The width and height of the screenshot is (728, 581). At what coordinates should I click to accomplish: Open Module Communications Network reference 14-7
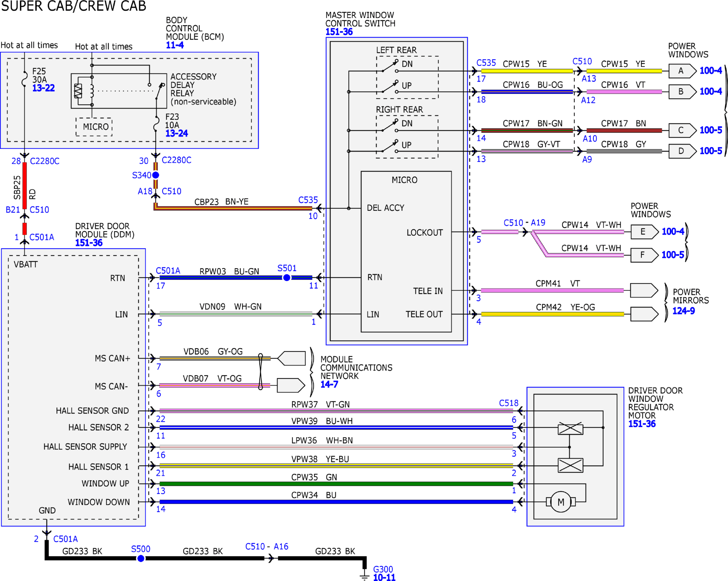coord(329,384)
